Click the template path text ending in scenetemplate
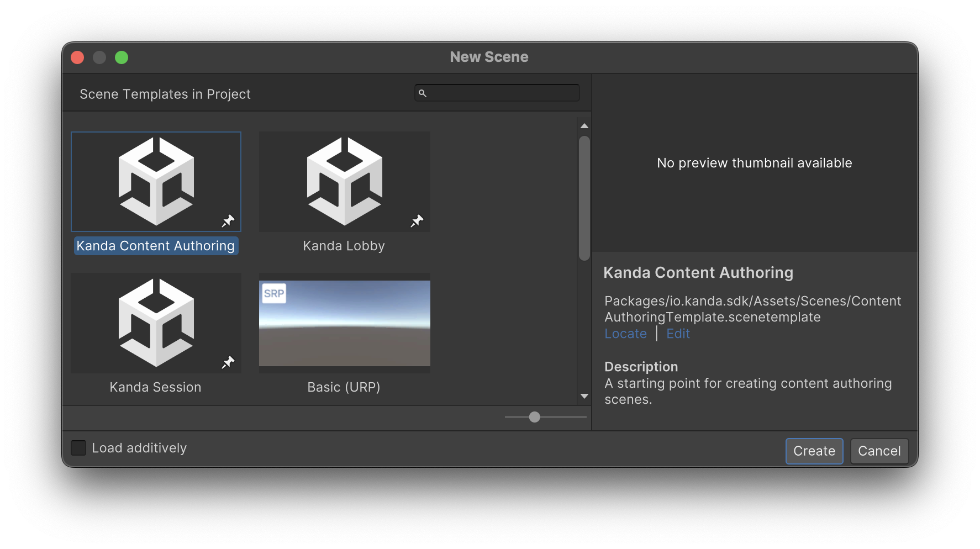The height and width of the screenshot is (549, 980). coord(752,309)
